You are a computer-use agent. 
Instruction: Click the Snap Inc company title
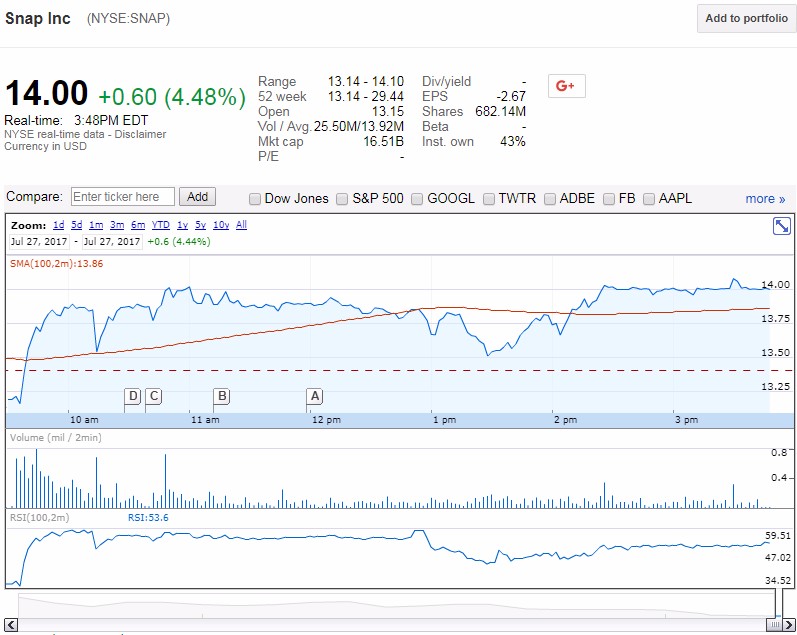click(x=38, y=18)
